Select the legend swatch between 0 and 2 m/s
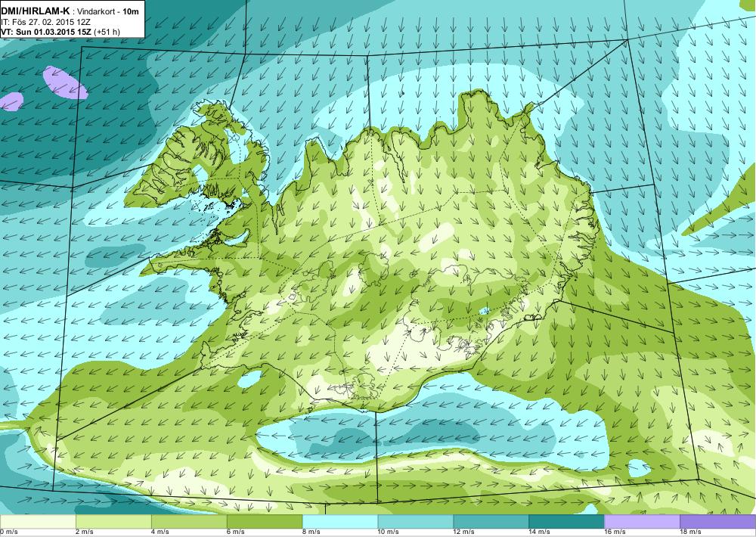This screenshot has width=756, height=537. pyautogui.click(x=38, y=522)
